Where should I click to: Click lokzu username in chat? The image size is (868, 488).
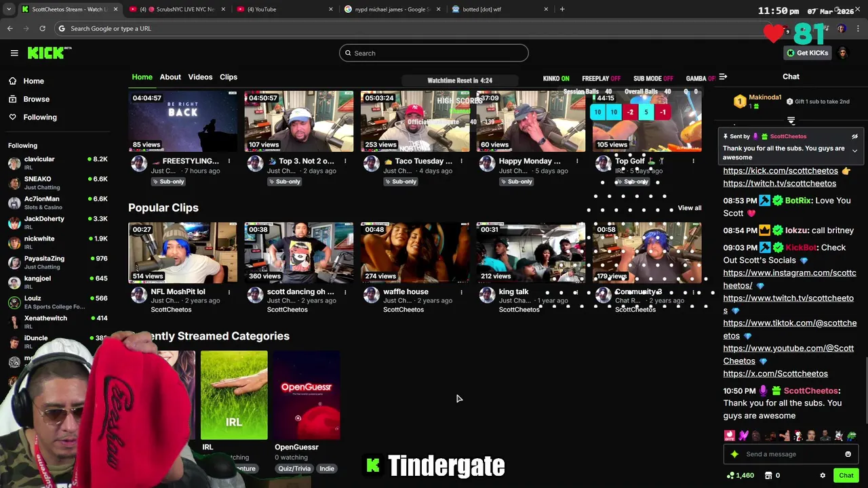[796, 230]
